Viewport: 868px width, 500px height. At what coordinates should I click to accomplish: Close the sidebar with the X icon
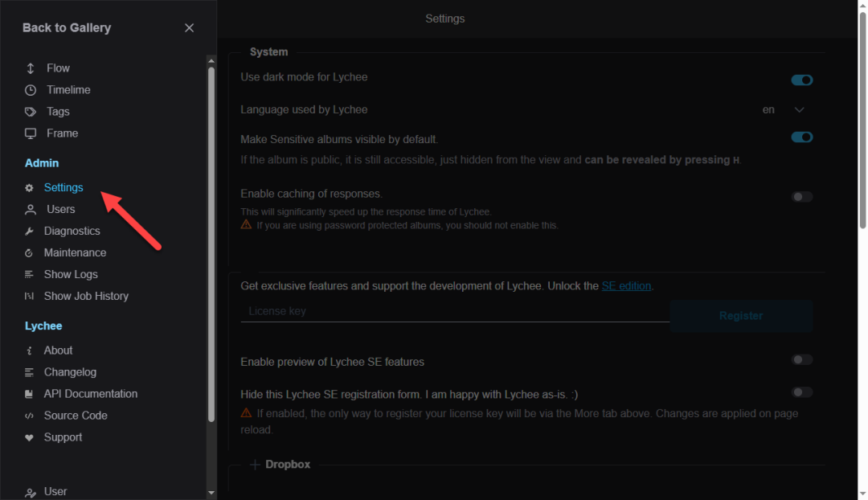[x=189, y=28]
